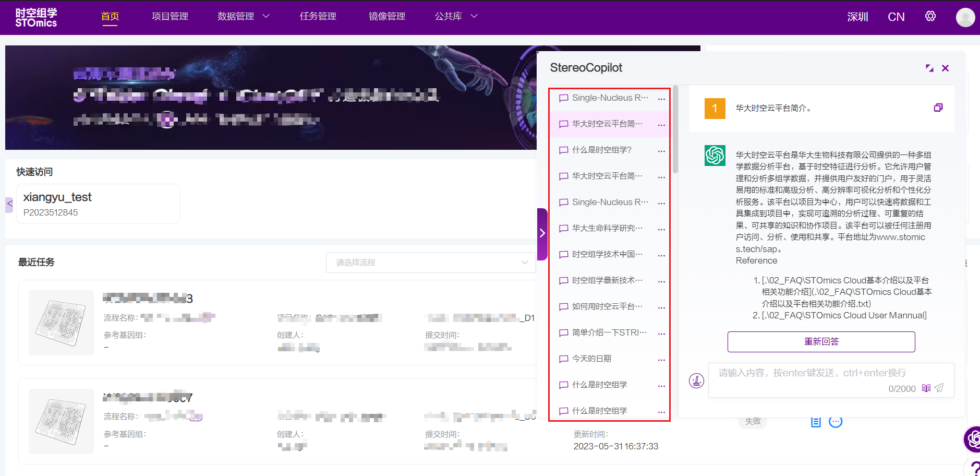The image size is (980, 476).
Task: Click the 重新回答 button
Action: pyautogui.click(x=821, y=341)
